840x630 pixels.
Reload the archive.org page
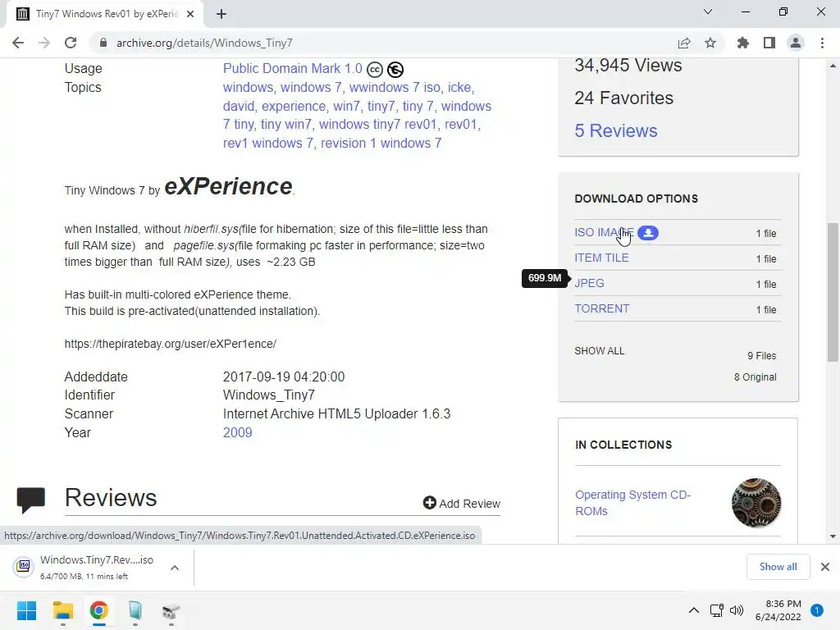click(71, 43)
